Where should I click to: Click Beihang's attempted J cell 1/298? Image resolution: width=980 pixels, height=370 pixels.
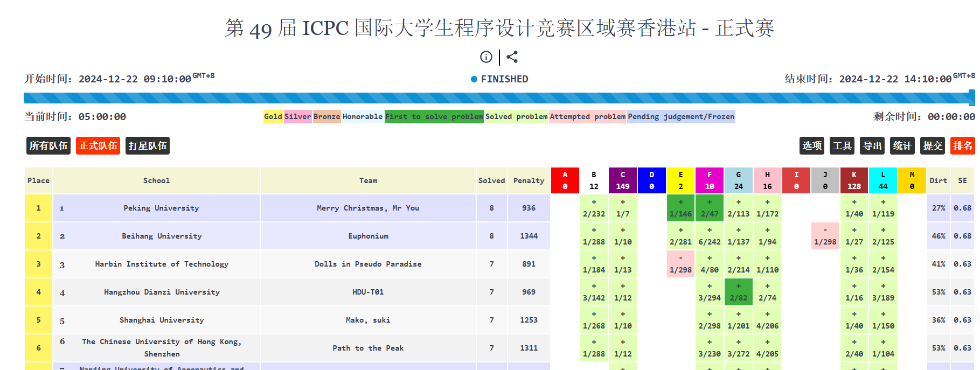tap(825, 236)
